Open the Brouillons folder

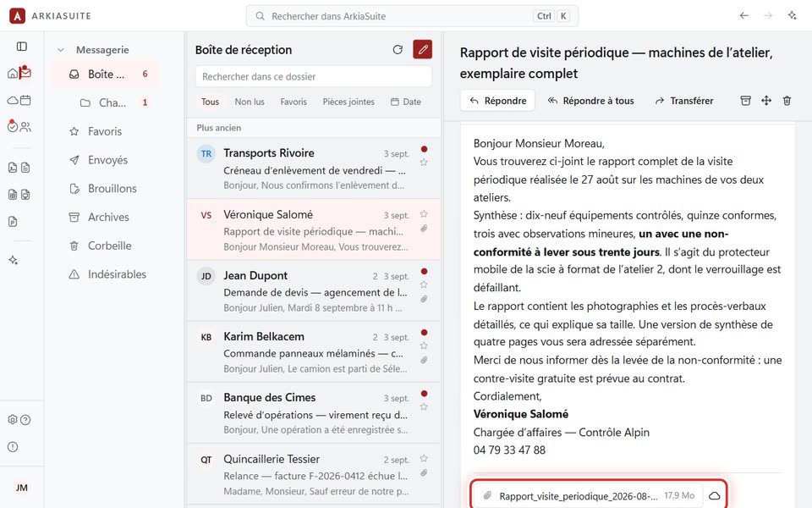pos(105,189)
